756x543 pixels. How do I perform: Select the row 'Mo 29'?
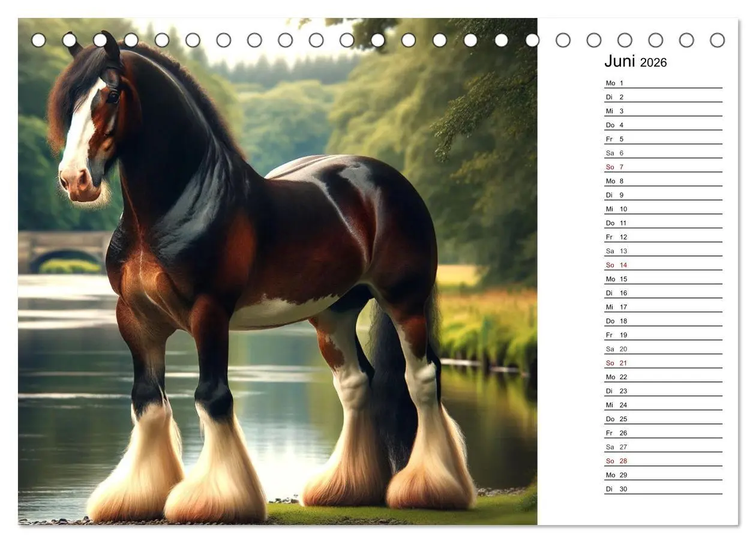point(663,475)
